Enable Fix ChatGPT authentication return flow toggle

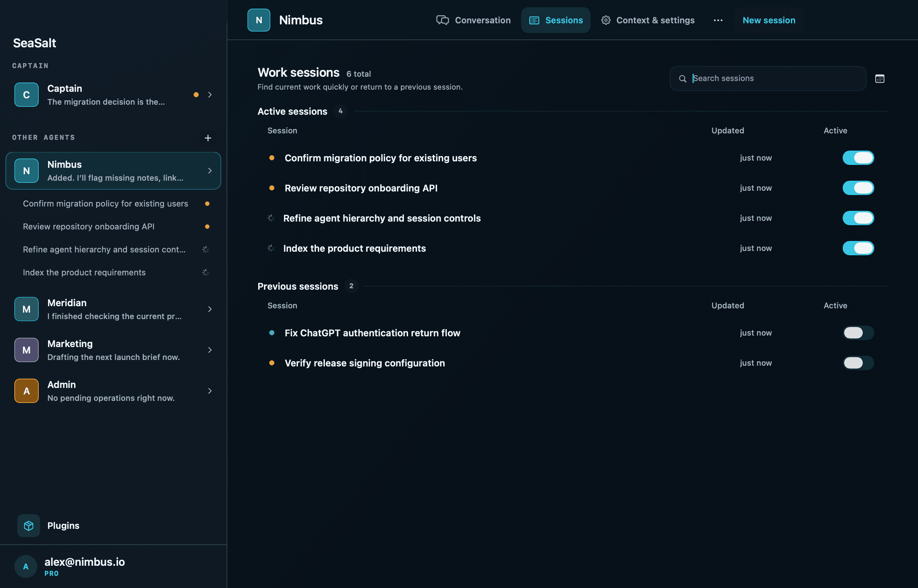(x=858, y=333)
